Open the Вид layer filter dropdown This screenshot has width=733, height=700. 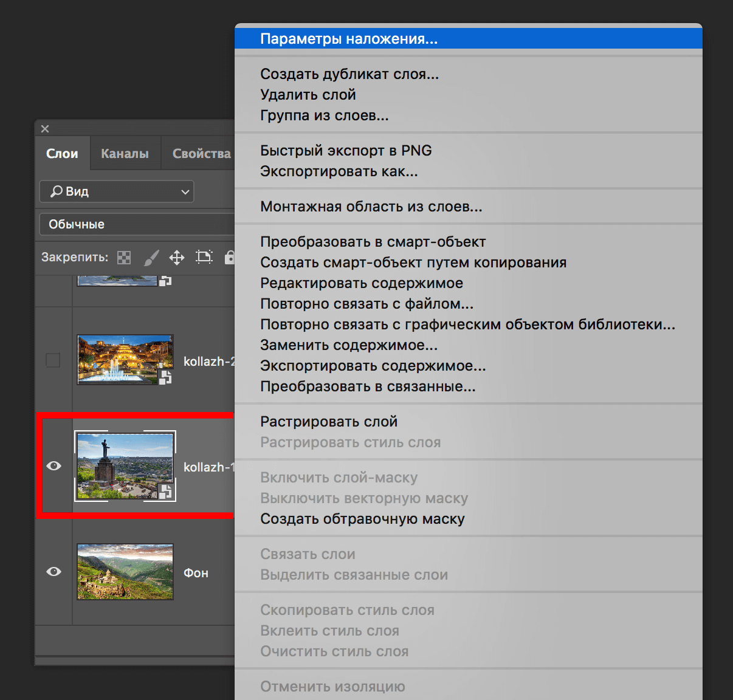pos(117,191)
